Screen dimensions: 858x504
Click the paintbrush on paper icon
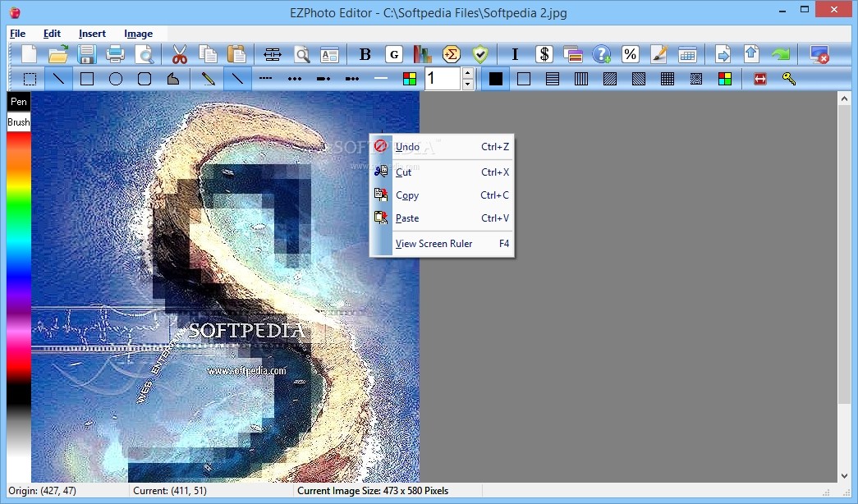point(658,54)
